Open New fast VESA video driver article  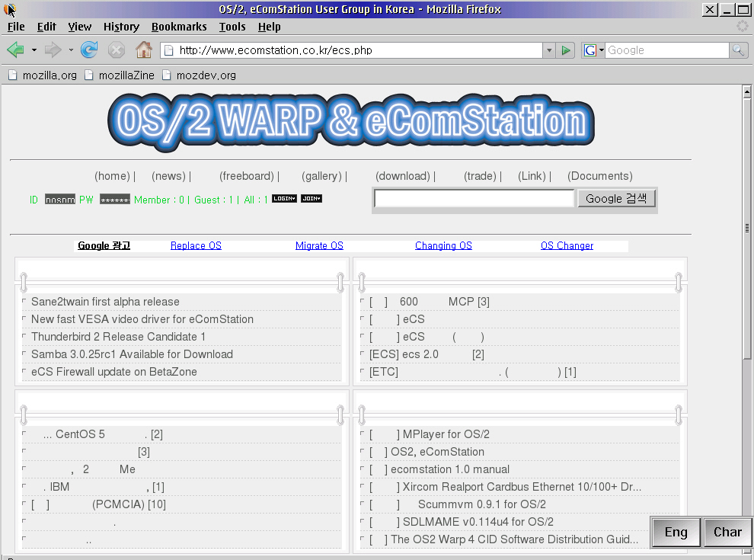(142, 319)
